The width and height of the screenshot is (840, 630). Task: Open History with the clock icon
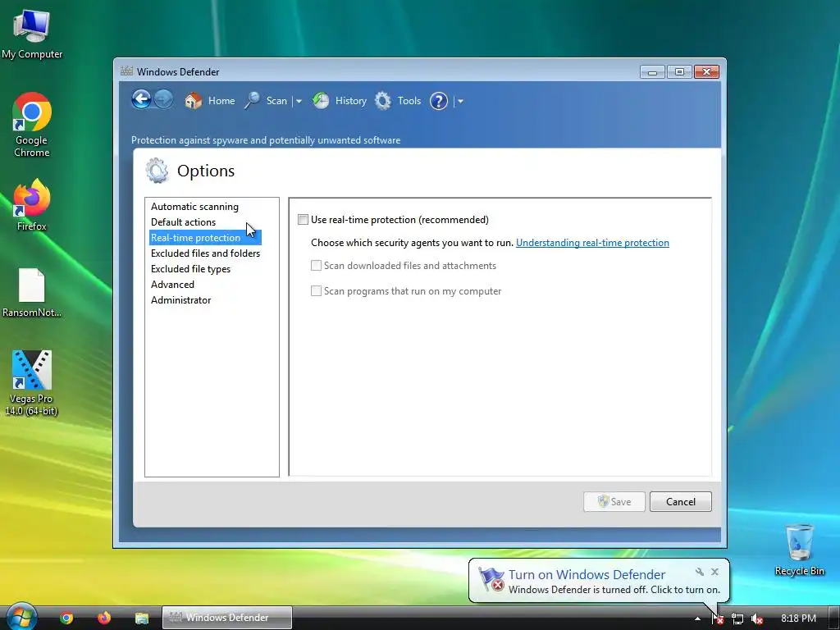321,100
